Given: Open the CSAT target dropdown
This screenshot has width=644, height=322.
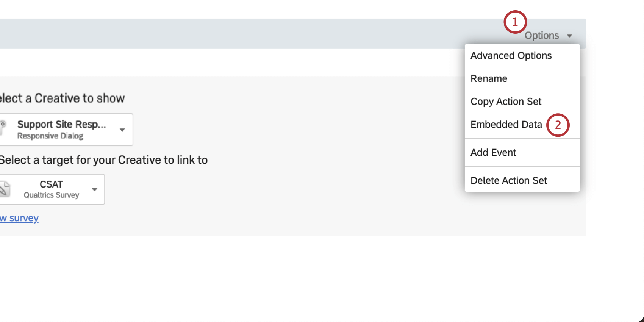Looking at the screenshot, I should 94,189.
